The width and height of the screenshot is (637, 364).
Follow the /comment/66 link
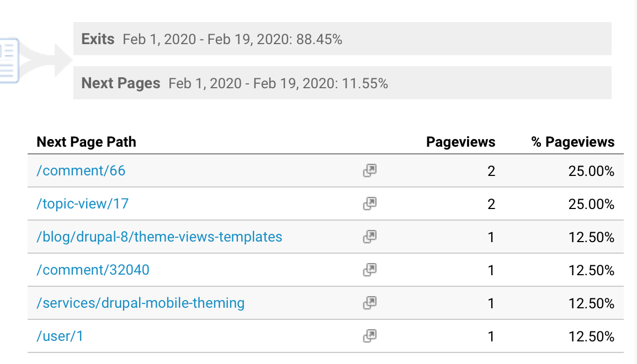pos(81,171)
